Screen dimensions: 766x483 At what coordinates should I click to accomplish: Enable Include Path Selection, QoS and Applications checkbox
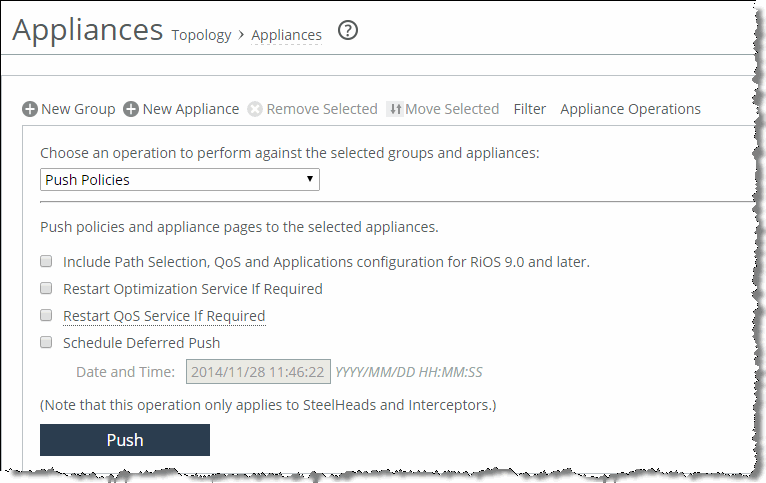point(46,261)
